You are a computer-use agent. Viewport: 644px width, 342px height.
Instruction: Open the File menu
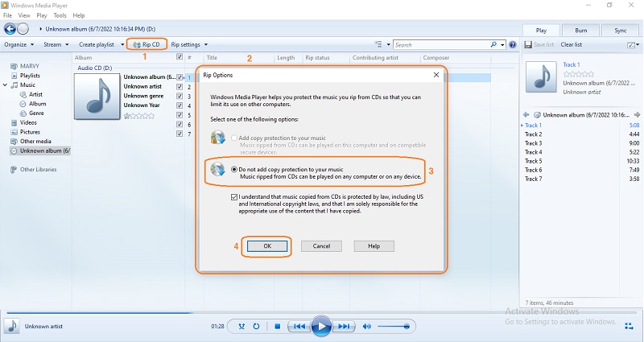(x=7, y=15)
